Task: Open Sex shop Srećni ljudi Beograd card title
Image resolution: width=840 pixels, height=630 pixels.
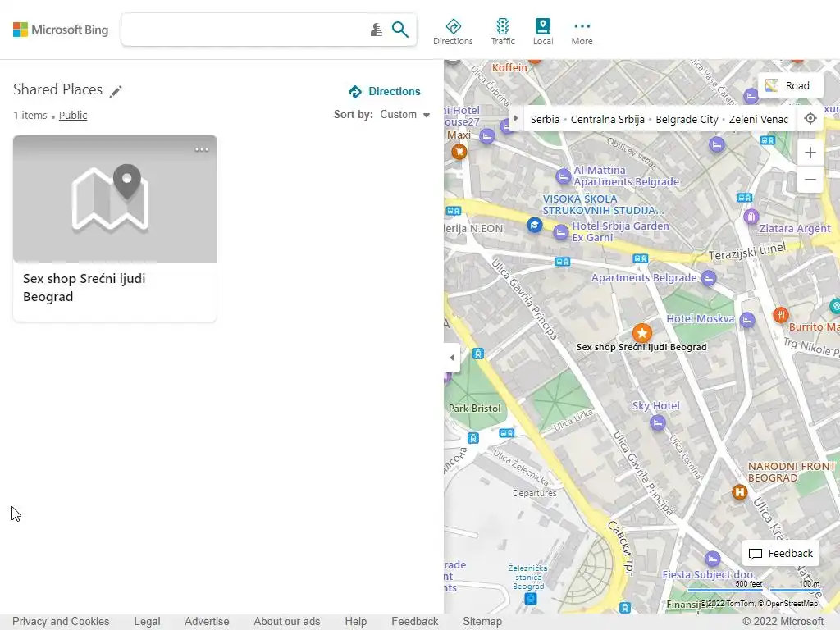Action: [x=84, y=288]
